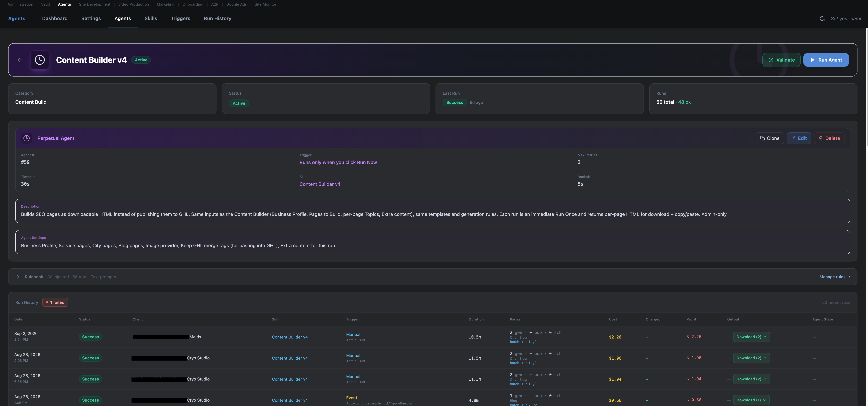Image resolution: width=868 pixels, height=406 pixels.
Task: View the Run History tab
Action: pyautogui.click(x=217, y=19)
